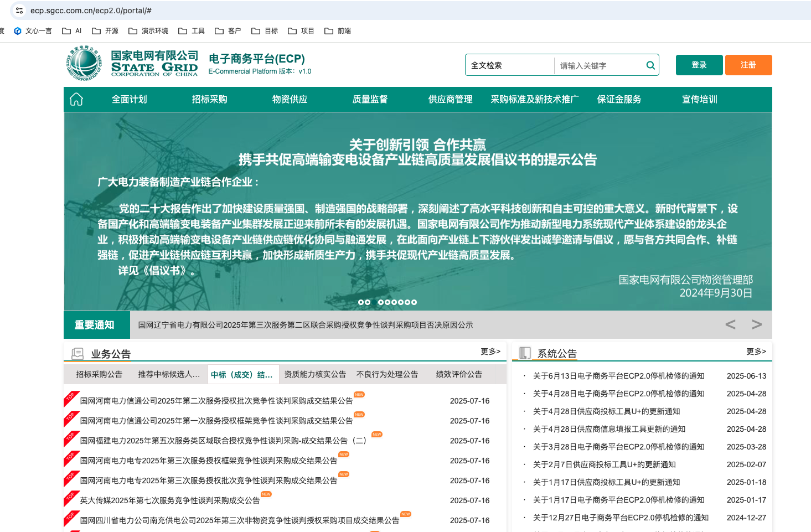Viewport: 811px width, 532px height.
Task: Open the 客户 bookmark folder
Action: pyautogui.click(x=228, y=31)
